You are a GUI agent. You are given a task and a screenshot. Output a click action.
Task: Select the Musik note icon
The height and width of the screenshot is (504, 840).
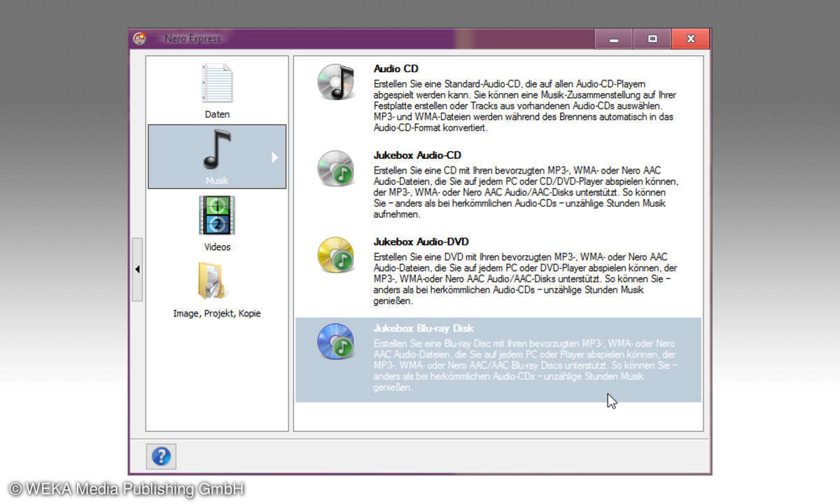(217, 149)
